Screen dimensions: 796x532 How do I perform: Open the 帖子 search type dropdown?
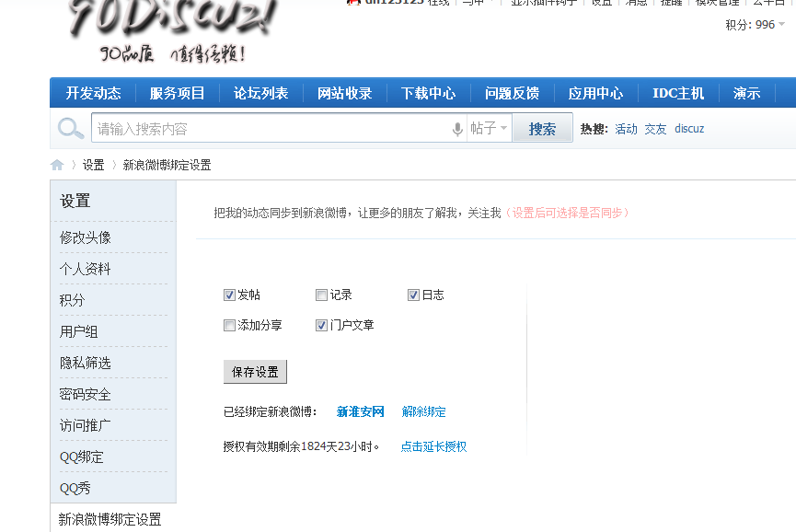pyautogui.click(x=489, y=128)
